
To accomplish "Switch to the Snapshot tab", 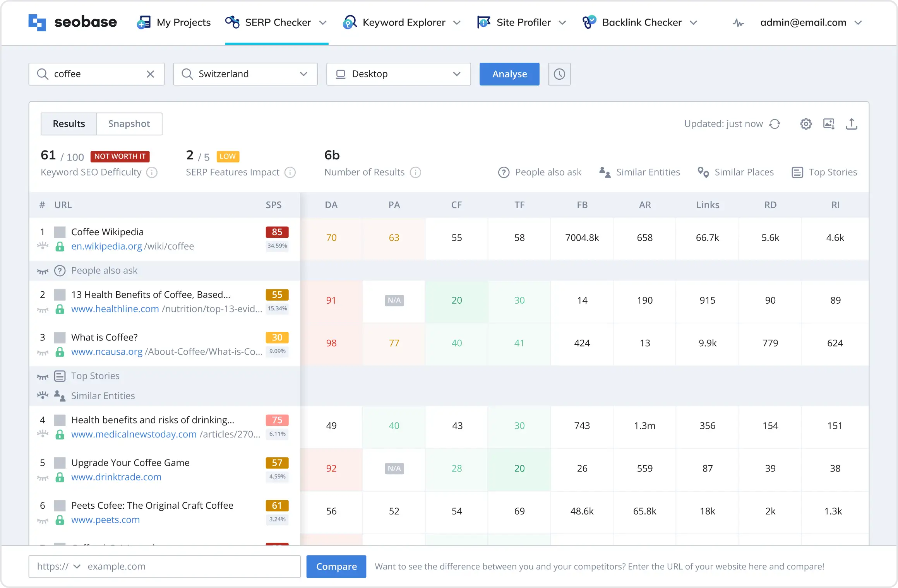I will [129, 124].
